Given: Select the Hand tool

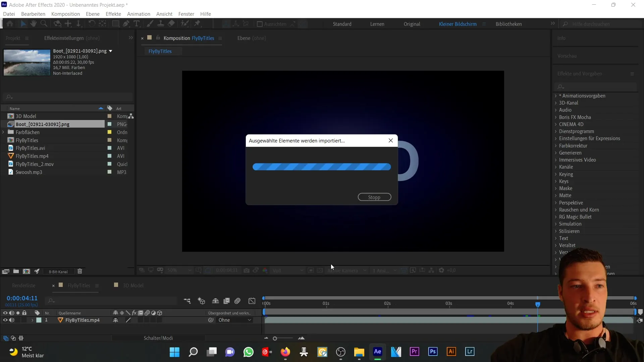Looking at the screenshot, I should tap(33, 24).
